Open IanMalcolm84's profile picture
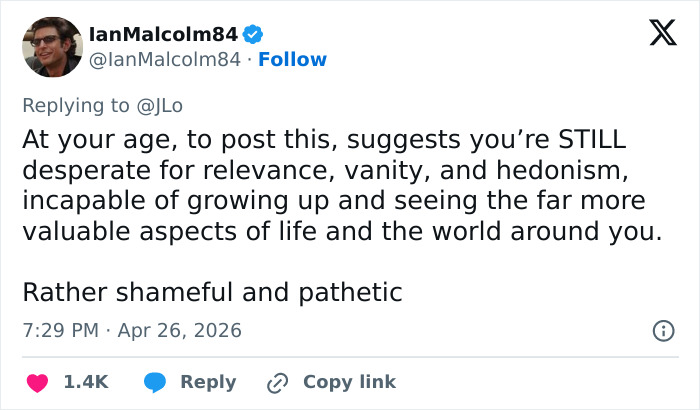Screen dimensions: 700x410 [52, 47]
